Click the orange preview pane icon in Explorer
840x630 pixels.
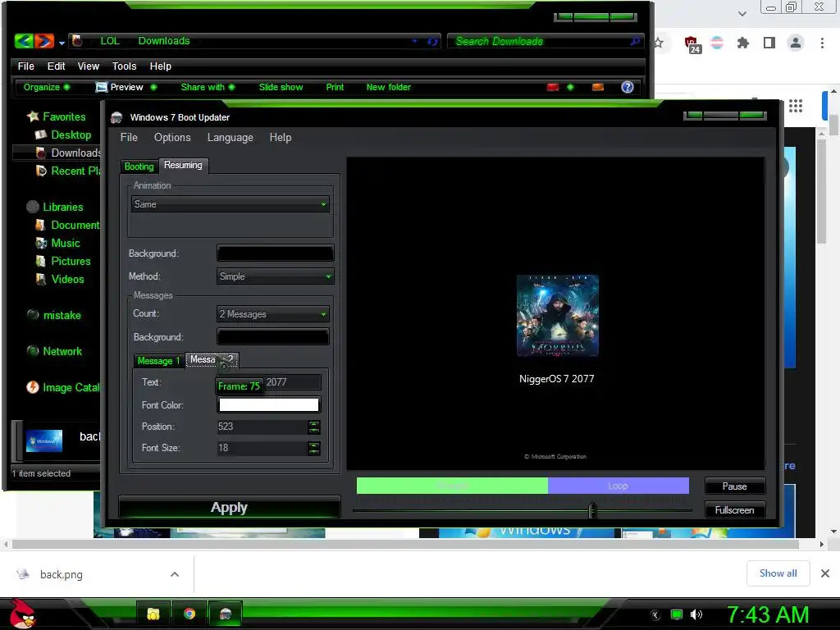point(598,87)
